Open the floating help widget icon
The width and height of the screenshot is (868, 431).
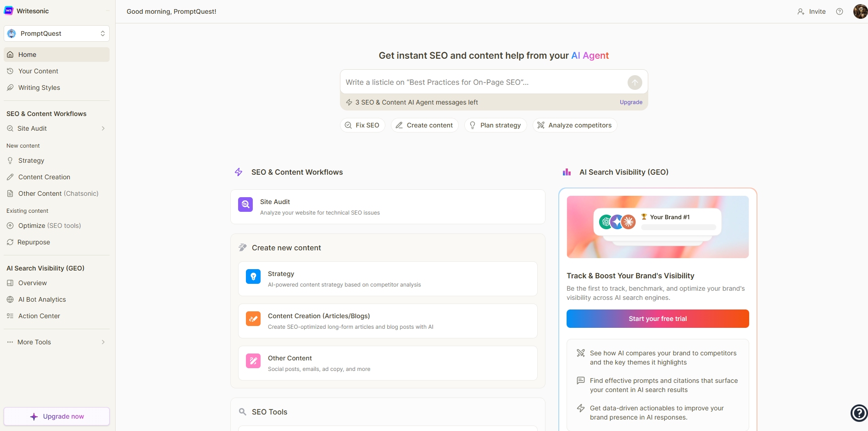pyautogui.click(x=859, y=413)
